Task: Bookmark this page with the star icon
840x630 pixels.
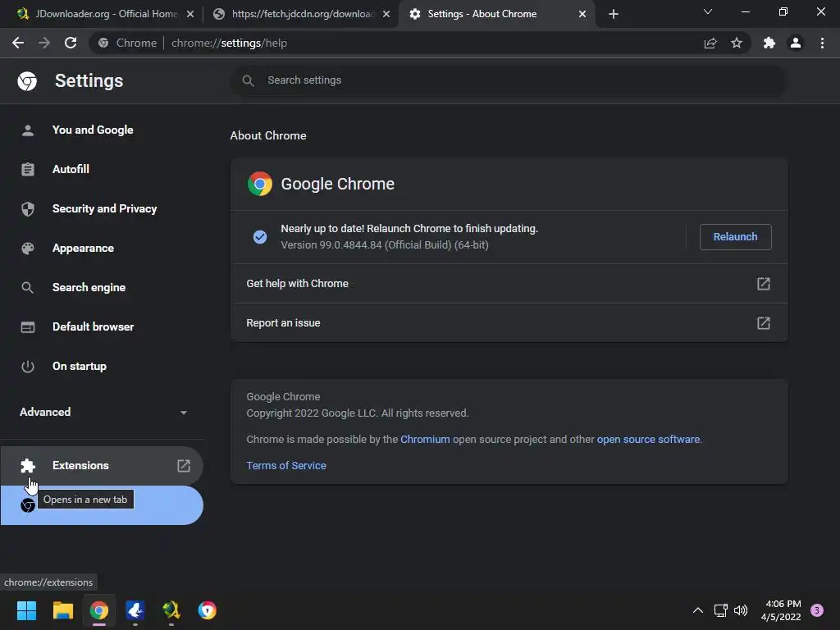Action: 737,43
